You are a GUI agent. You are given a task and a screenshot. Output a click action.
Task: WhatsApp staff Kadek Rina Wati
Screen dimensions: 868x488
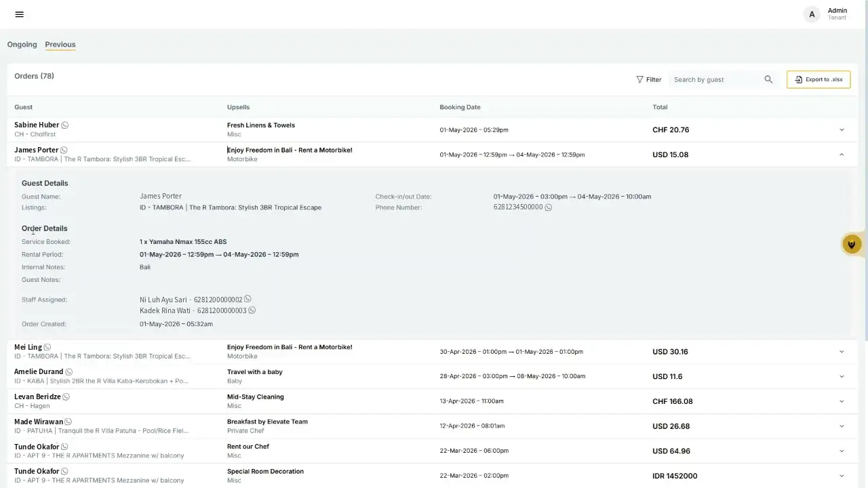click(x=252, y=310)
